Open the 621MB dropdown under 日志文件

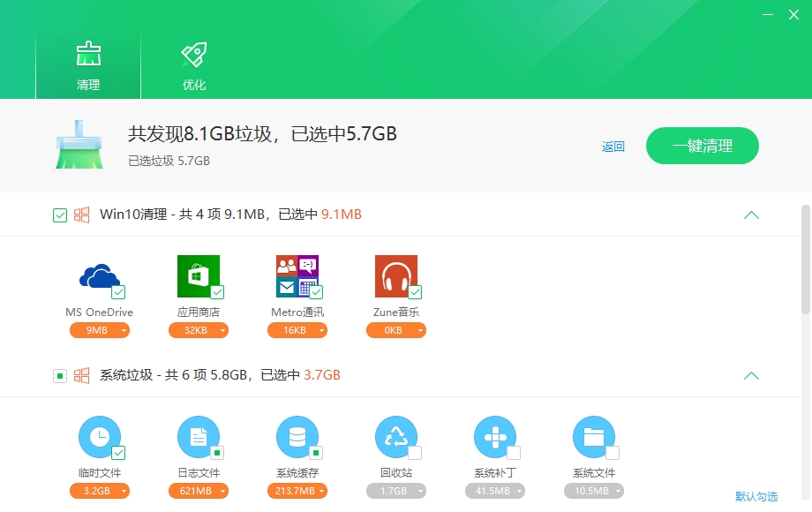point(199,492)
